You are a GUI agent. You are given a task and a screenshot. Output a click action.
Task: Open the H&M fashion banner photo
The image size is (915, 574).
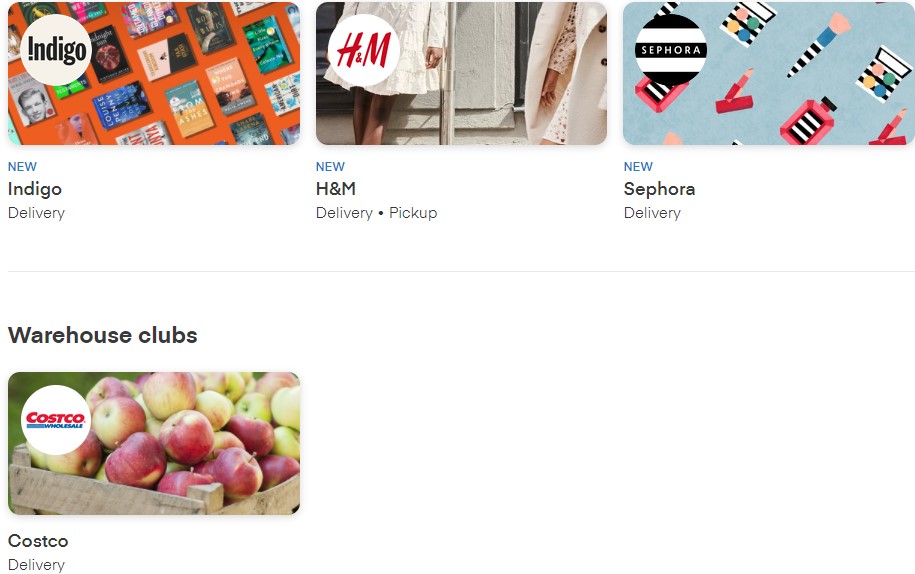[462, 74]
